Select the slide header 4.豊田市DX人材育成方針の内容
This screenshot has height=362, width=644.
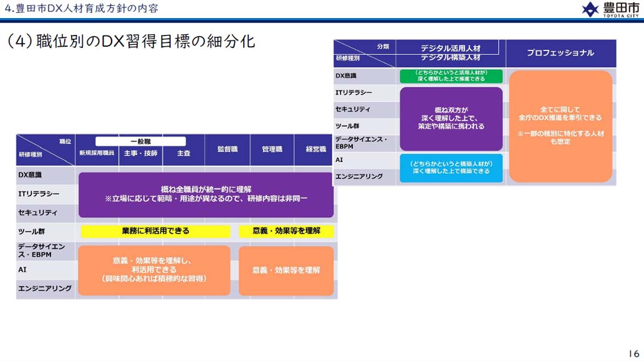(81, 8)
